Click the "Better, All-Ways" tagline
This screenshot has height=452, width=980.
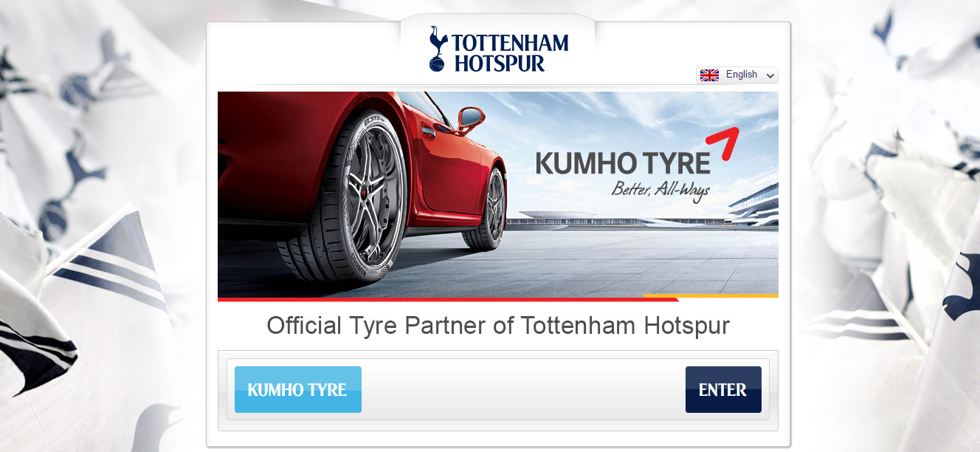click(x=660, y=191)
